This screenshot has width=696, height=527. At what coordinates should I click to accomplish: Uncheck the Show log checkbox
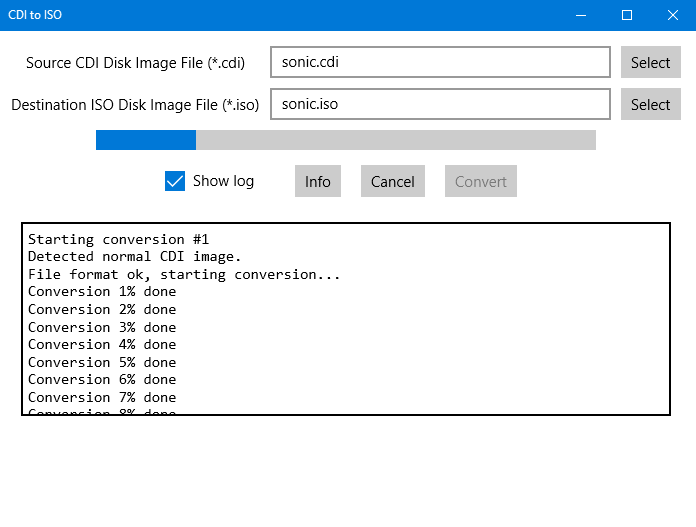tap(175, 181)
